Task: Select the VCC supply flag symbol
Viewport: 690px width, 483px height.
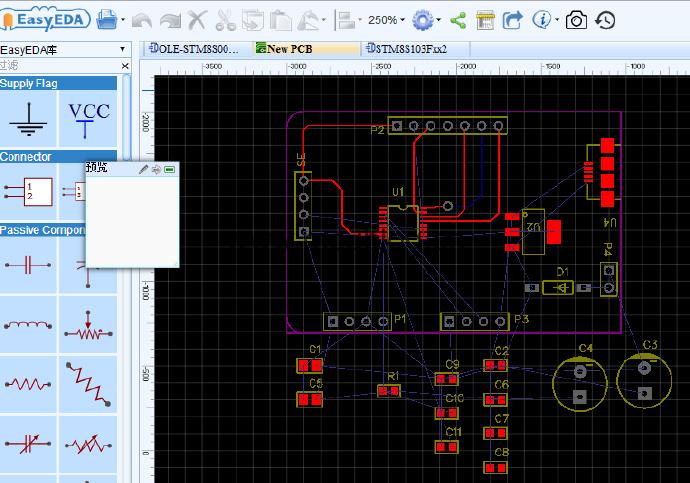Action: (88, 119)
